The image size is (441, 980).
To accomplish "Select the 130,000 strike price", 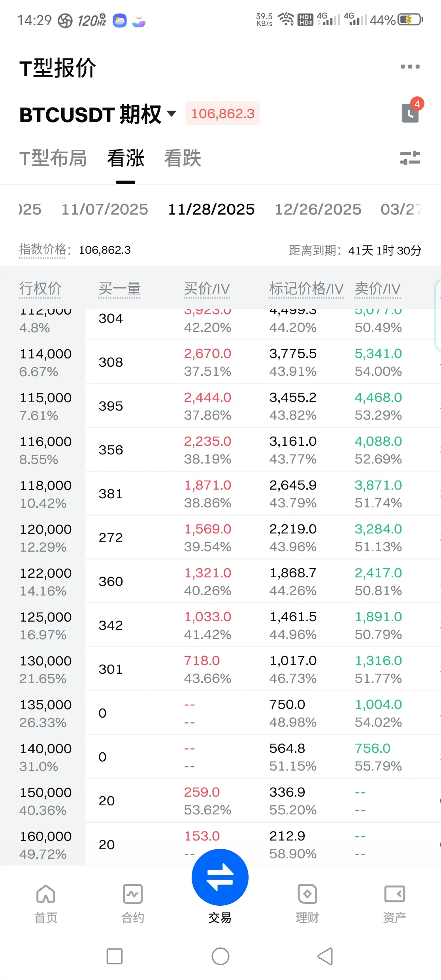I will pos(45,661).
